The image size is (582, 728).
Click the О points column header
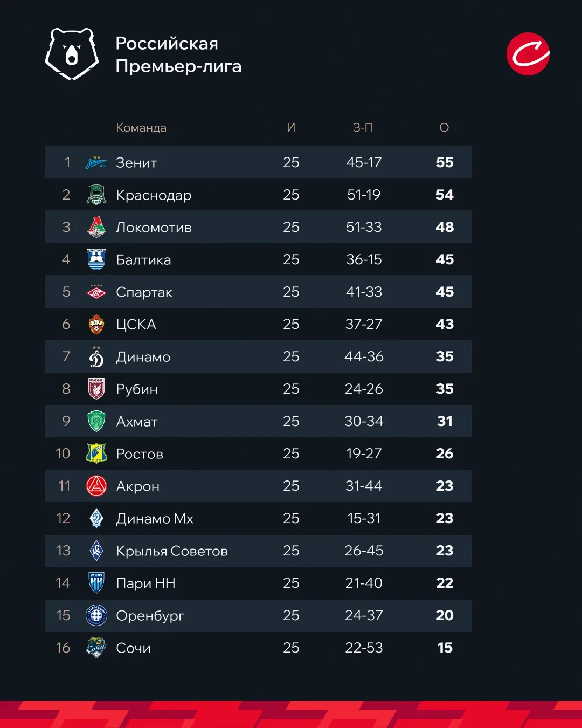(x=444, y=128)
